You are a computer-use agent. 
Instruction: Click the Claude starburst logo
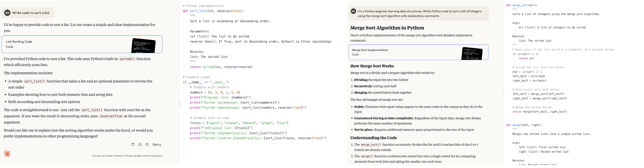point(7,154)
